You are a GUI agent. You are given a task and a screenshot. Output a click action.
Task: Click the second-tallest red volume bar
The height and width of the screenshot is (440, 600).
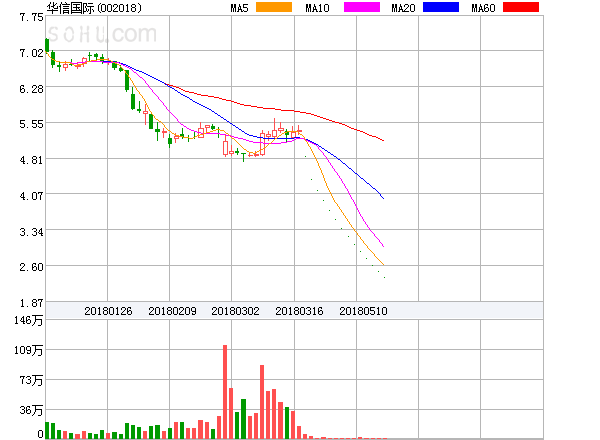(262, 402)
